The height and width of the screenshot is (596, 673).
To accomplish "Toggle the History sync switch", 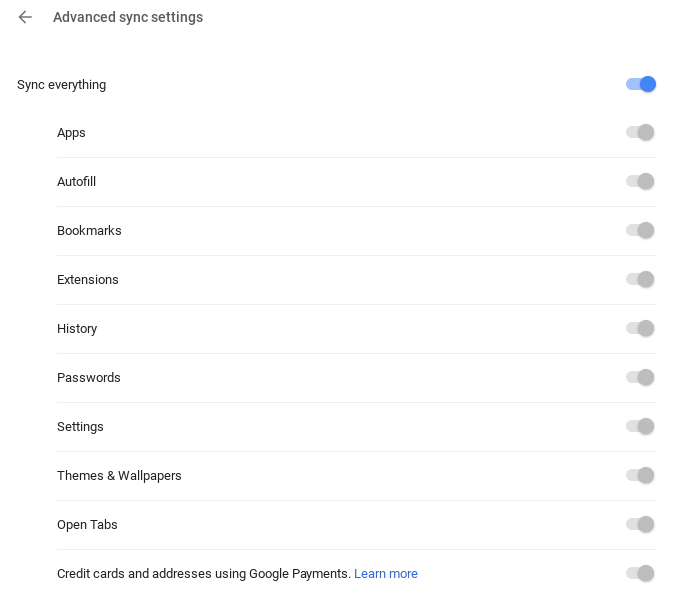I will pos(640,328).
